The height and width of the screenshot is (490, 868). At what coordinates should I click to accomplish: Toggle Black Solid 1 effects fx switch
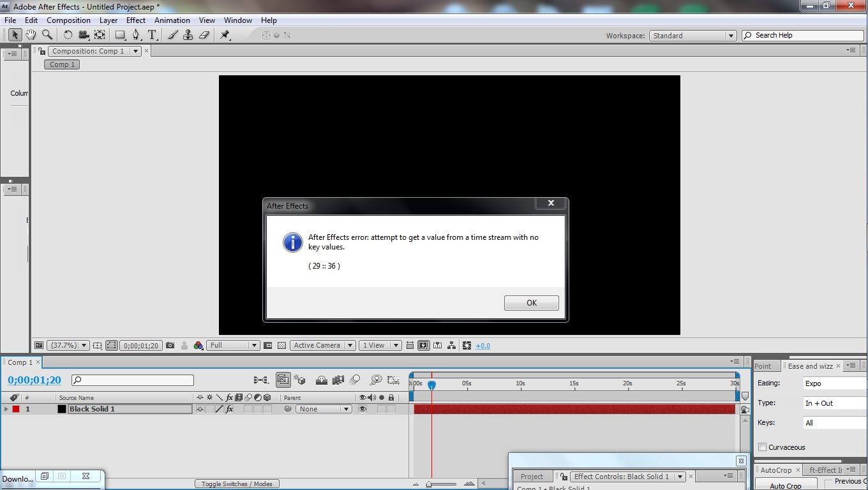[230, 409]
